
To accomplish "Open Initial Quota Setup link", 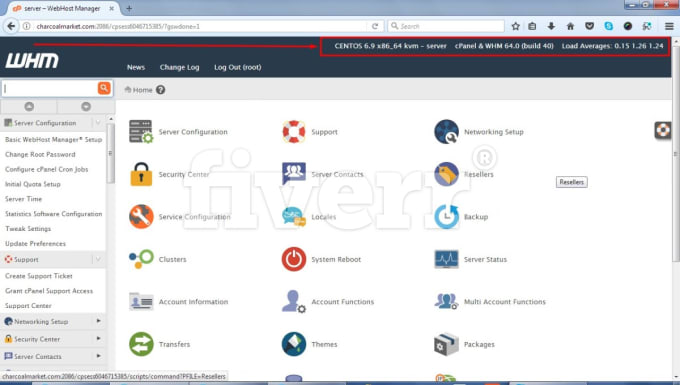I will tap(33, 184).
